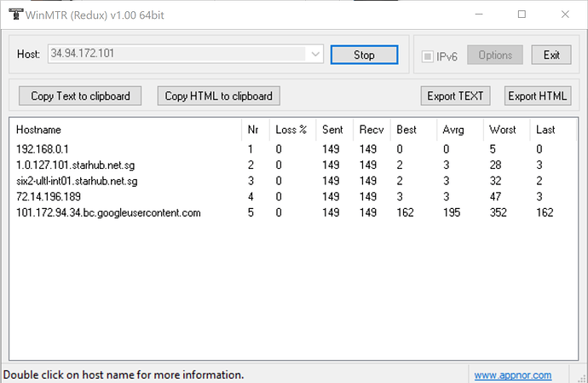Copy HTML to clipboard
The width and height of the screenshot is (588, 383).
pyautogui.click(x=219, y=96)
